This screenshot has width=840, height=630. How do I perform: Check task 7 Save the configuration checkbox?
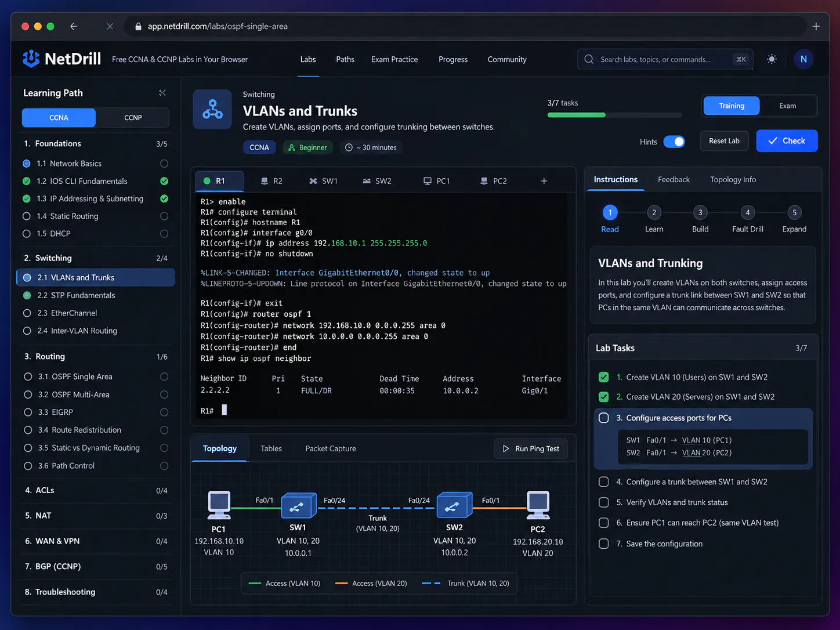pos(604,544)
